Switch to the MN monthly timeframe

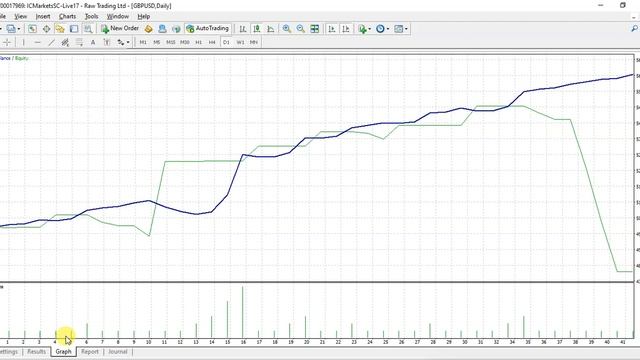(254, 42)
